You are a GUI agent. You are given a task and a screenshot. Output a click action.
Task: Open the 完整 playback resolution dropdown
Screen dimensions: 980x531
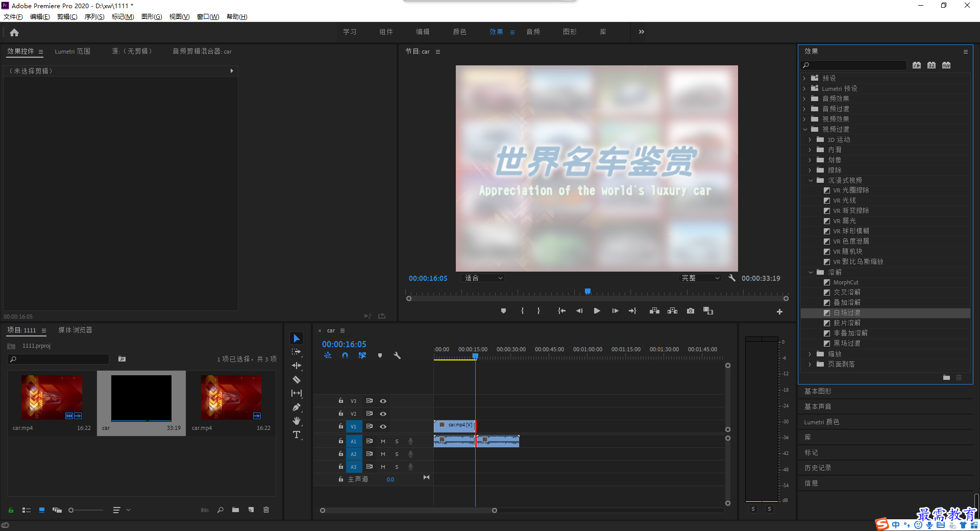click(700, 278)
